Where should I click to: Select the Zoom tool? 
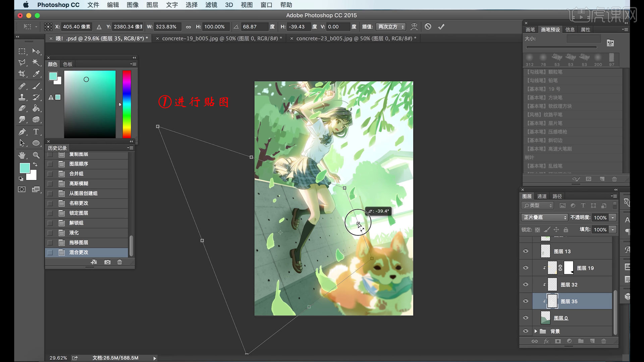coord(36,155)
